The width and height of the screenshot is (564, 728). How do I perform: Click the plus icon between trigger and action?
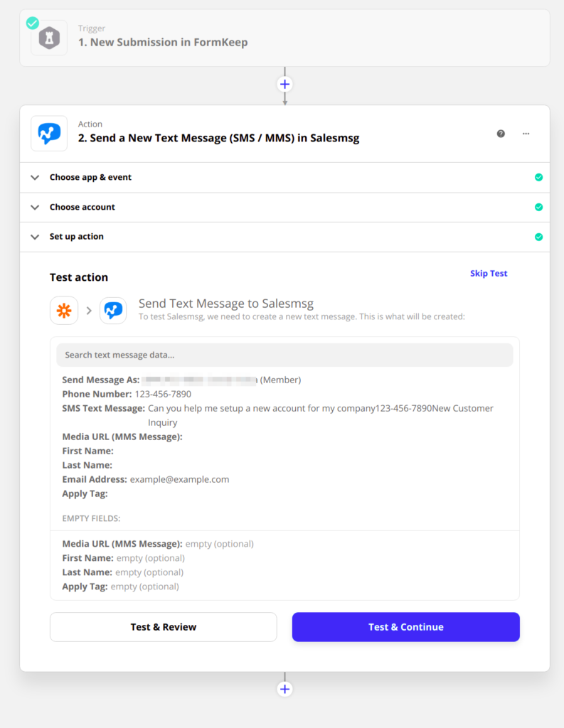(x=284, y=85)
